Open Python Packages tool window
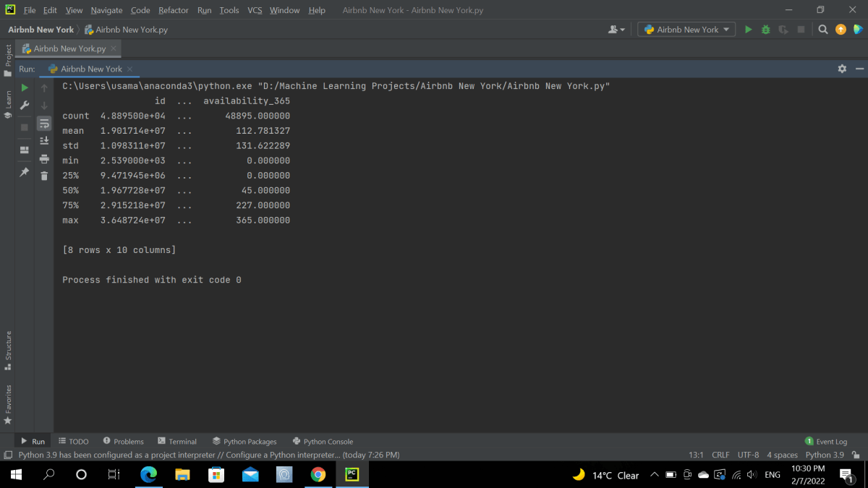The width and height of the screenshot is (868, 488). point(244,441)
